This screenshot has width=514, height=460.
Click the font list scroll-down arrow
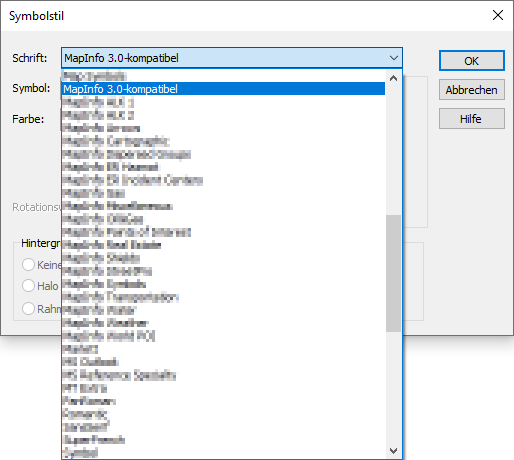pyautogui.click(x=394, y=451)
